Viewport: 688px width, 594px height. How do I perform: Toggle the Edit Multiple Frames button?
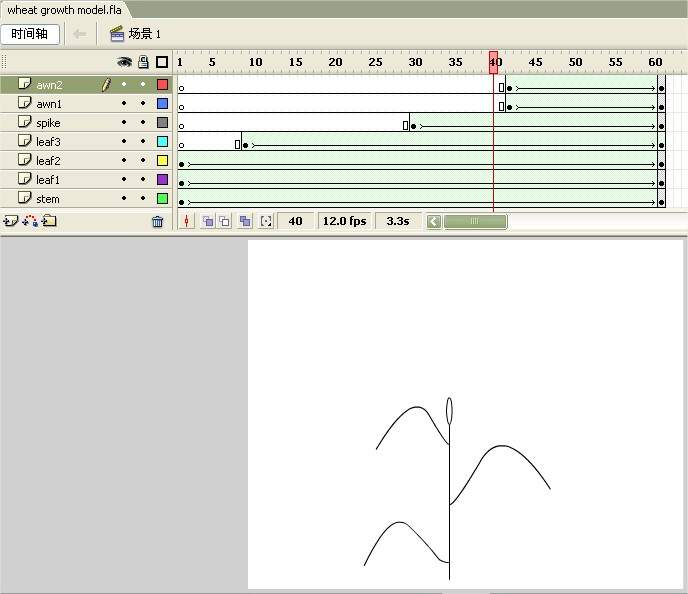pos(245,221)
